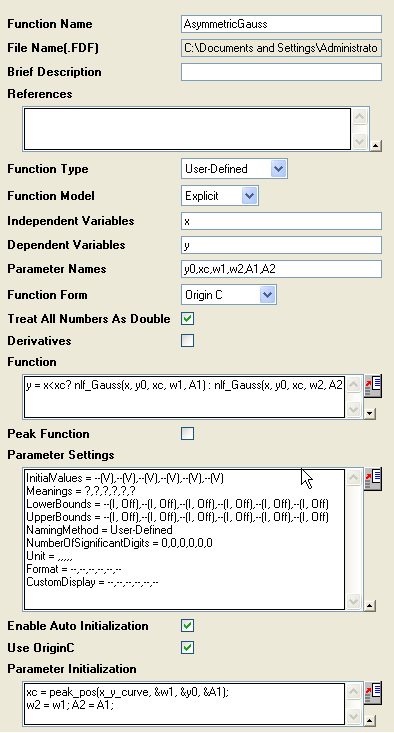This screenshot has width=394, height=733.
Task: Collapse the References box with its small arrow
Action: [x=376, y=146]
